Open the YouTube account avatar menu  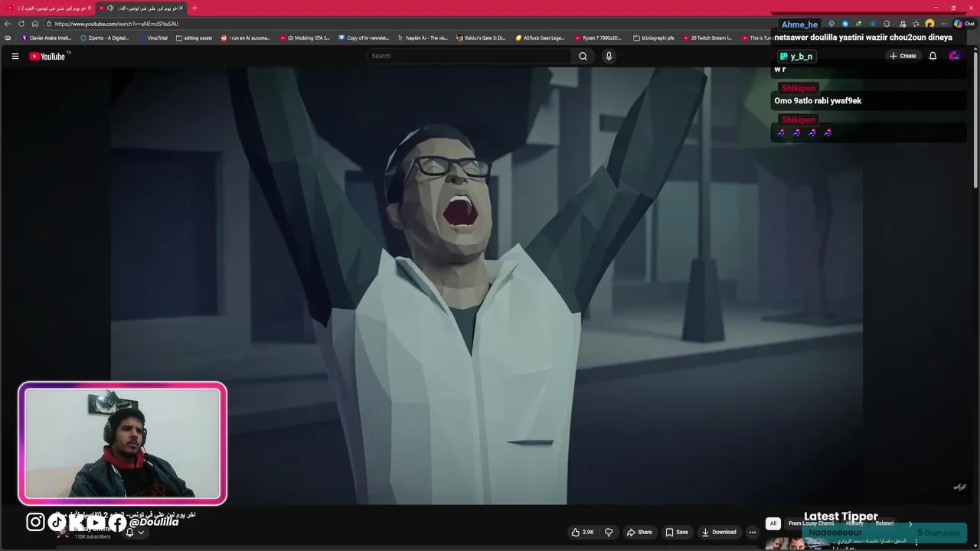(x=954, y=56)
